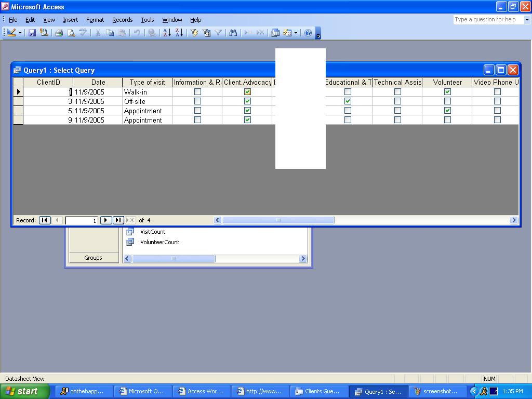Go to first record button
Screen dimensions: 532x399
click(45, 220)
